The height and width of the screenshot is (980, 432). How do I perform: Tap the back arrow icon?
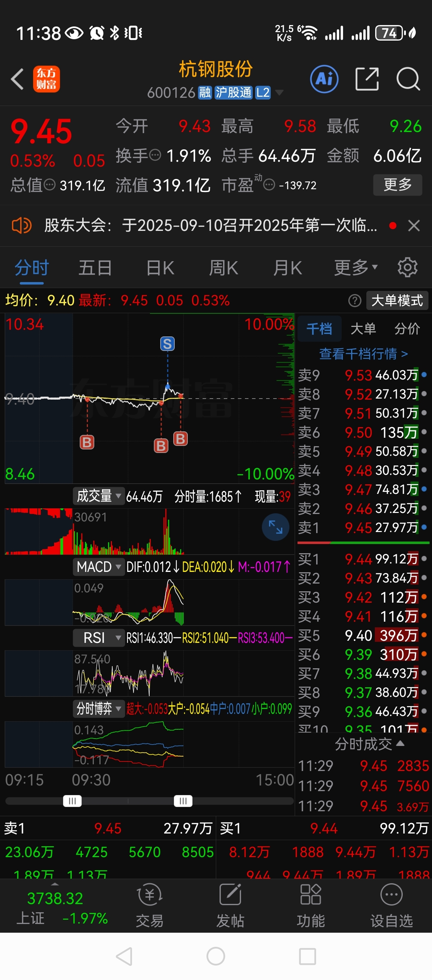pos(17,79)
